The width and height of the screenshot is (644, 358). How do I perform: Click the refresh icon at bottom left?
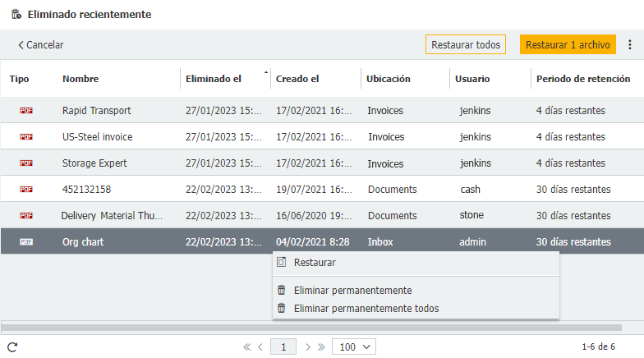[12, 347]
